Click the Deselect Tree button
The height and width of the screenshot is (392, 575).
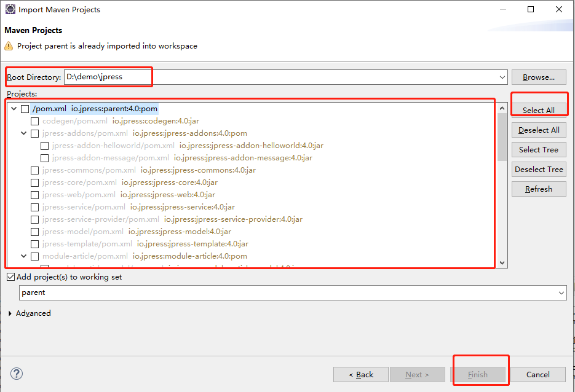pyautogui.click(x=539, y=170)
